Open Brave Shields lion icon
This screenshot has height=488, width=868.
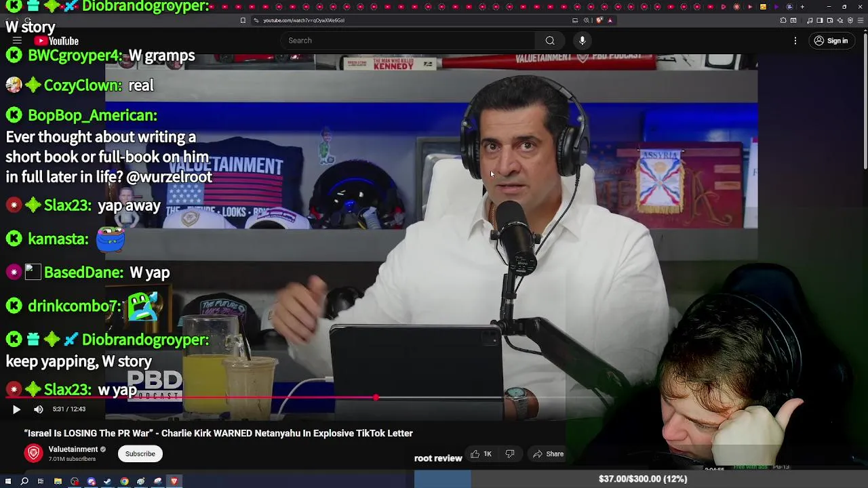tap(599, 20)
